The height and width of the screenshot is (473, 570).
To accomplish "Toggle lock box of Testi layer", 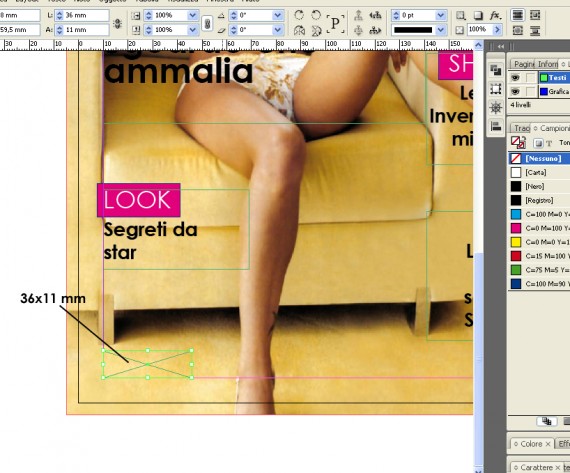I will 531,78.
